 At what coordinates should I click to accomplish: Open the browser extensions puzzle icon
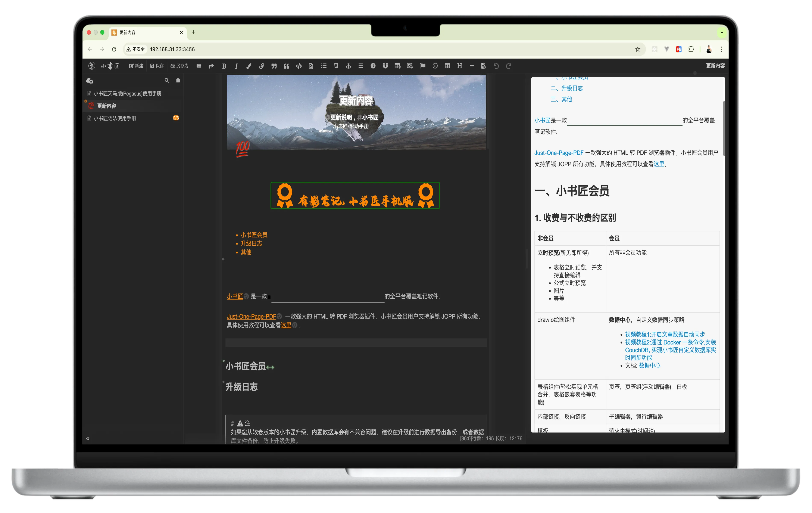coord(691,49)
